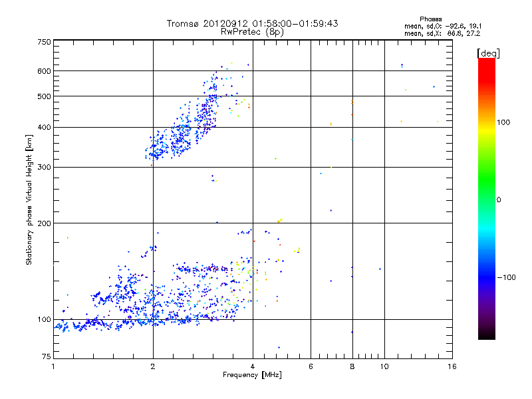532x399 pixels.
Task: Click the y-axis '100' tick label
Action: click(x=44, y=319)
